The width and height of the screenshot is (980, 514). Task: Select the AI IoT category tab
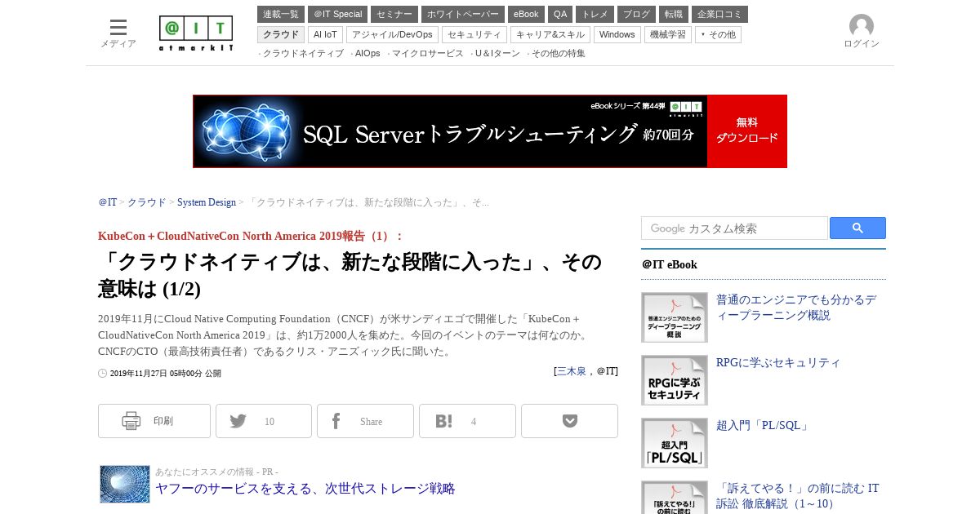point(325,34)
